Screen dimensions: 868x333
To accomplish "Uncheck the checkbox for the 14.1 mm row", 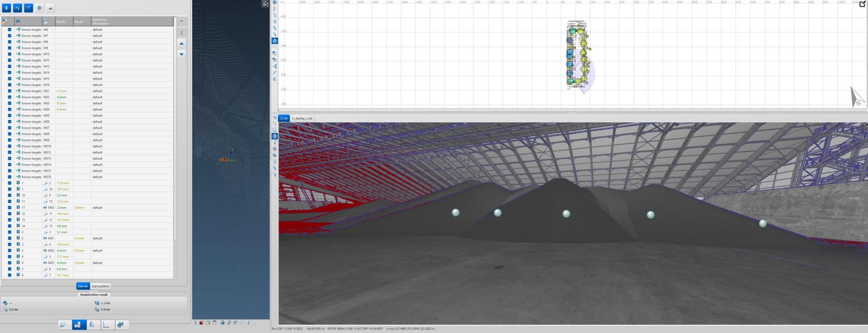I will pyautogui.click(x=9, y=275).
